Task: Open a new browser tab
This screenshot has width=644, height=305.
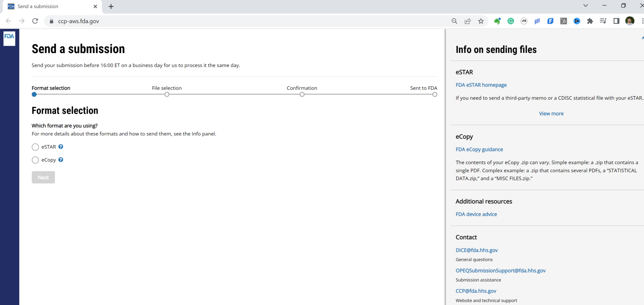Action: [x=111, y=7]
